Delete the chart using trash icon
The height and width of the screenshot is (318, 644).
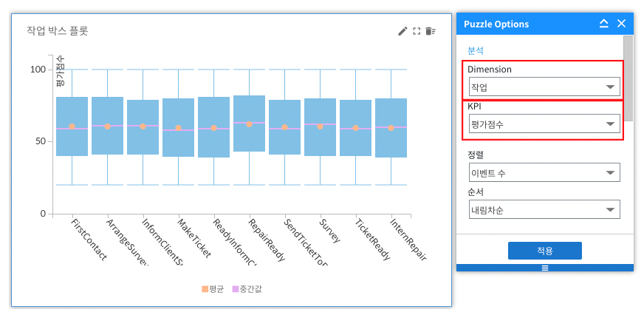click(x=430, y=31)
